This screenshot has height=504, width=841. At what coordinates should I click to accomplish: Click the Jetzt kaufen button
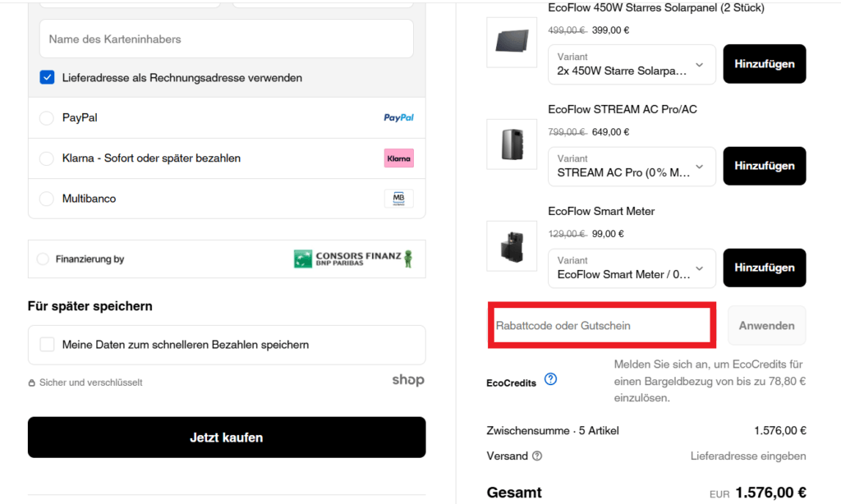click(x=227, y=438)
